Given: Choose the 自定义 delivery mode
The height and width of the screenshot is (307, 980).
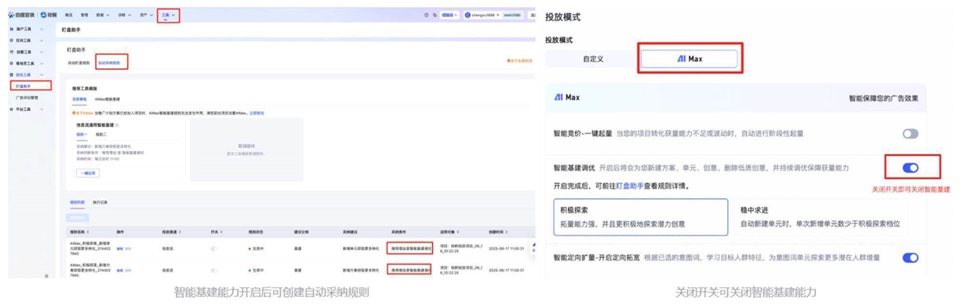Looking at the screenshot, I should coord(593,59).
